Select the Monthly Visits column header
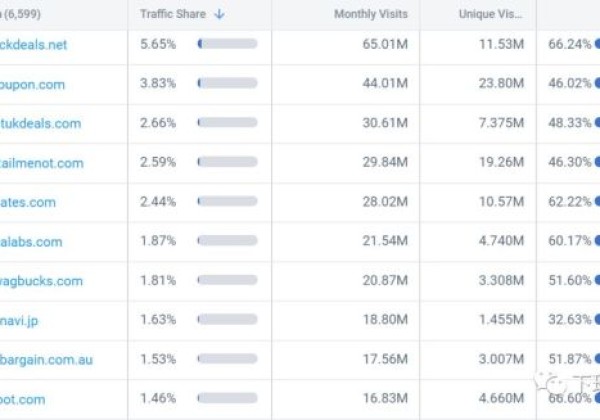Viewport: 600px width, 420px height. click(x=370, y=15)
